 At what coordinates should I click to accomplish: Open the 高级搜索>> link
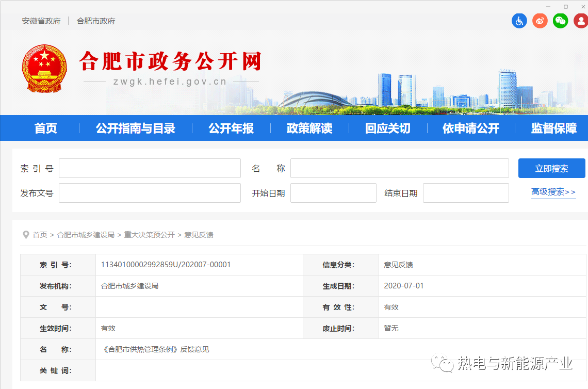553,192
